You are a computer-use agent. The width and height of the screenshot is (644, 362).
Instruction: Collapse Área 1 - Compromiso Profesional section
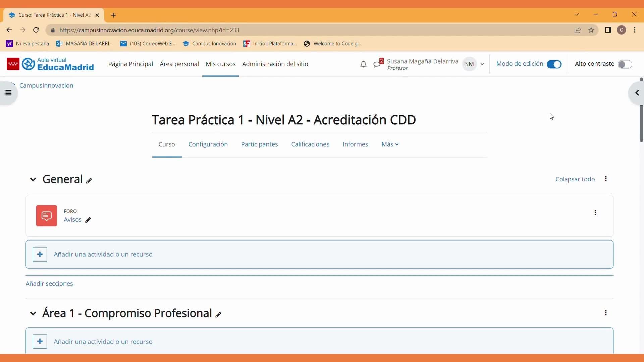pos(33,313)
